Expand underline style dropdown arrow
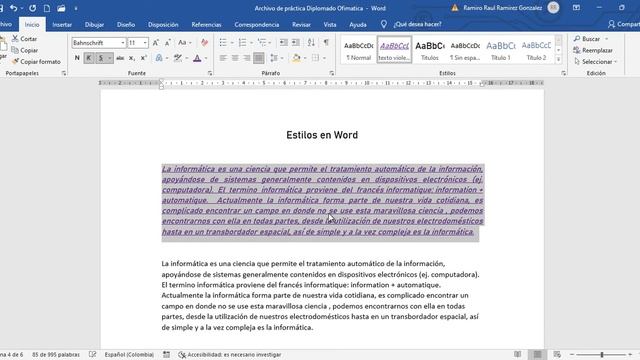Image resolution: width=640 pixels, height=360 pixels. (109, 58)
